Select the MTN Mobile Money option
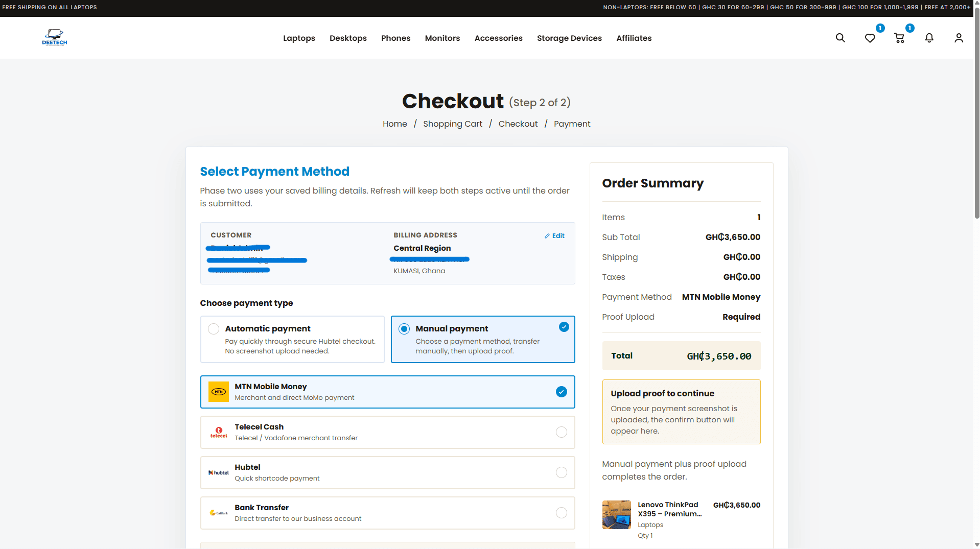The width and height of the screenshot is (980, 549). 387,392
